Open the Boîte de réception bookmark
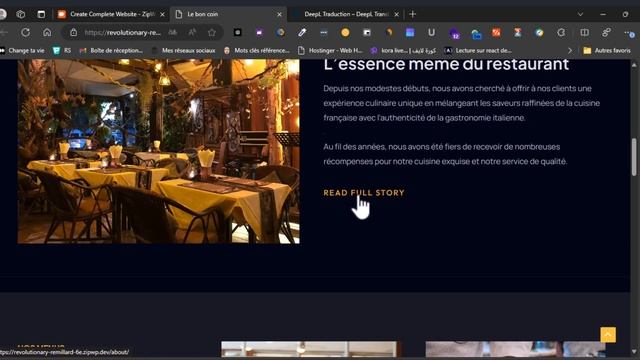Viewport: 640px width, 360px height. [x=111, y=51]
